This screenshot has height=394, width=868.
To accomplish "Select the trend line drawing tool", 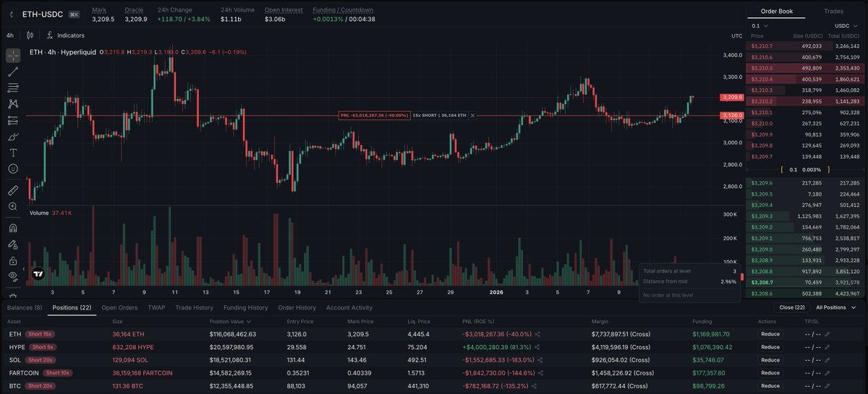I will pos(13,72).
